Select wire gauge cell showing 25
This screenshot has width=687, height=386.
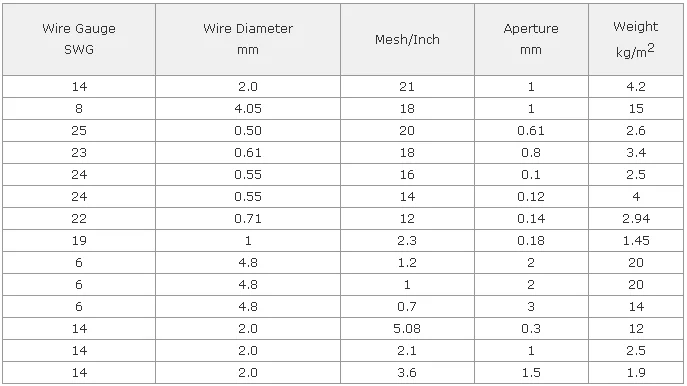[79, 131]
